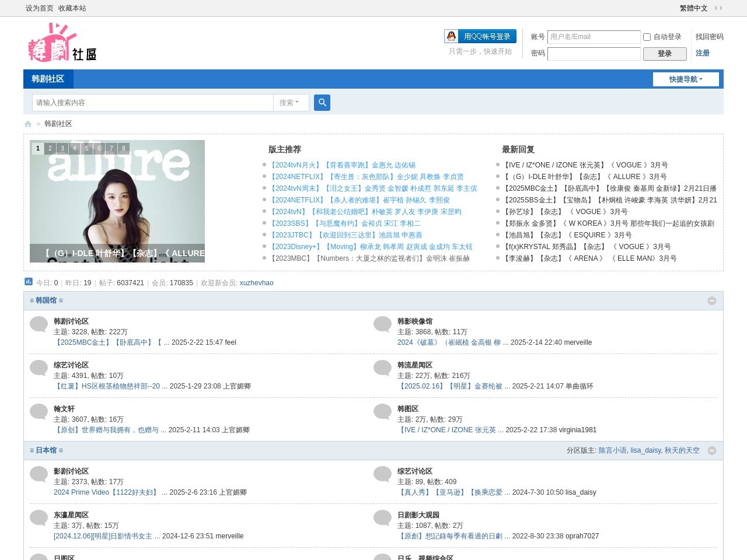The image size is (747, 560).
Task: Open last post 【红薯】HS区根茎植物慈祥部
Action: [110, 386]
